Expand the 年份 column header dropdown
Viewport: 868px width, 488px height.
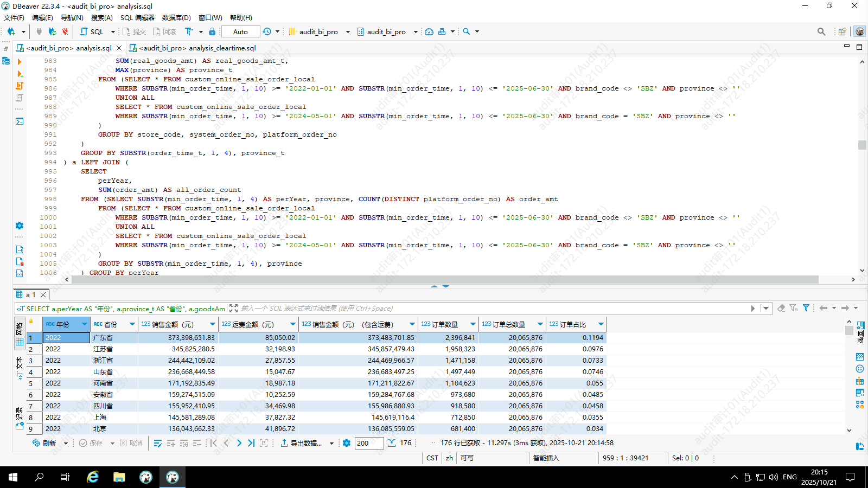point(84,324)
